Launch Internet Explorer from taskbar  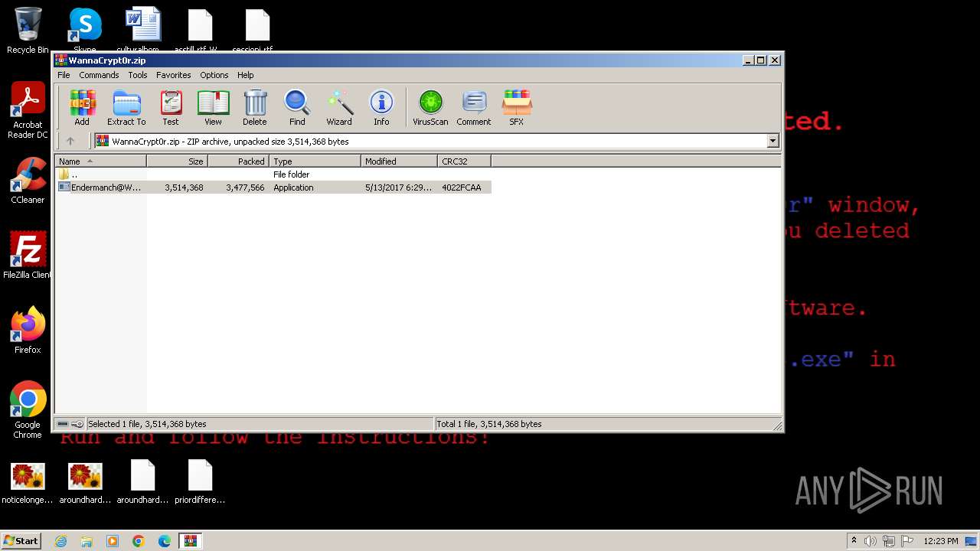click(x=60, y=541)
